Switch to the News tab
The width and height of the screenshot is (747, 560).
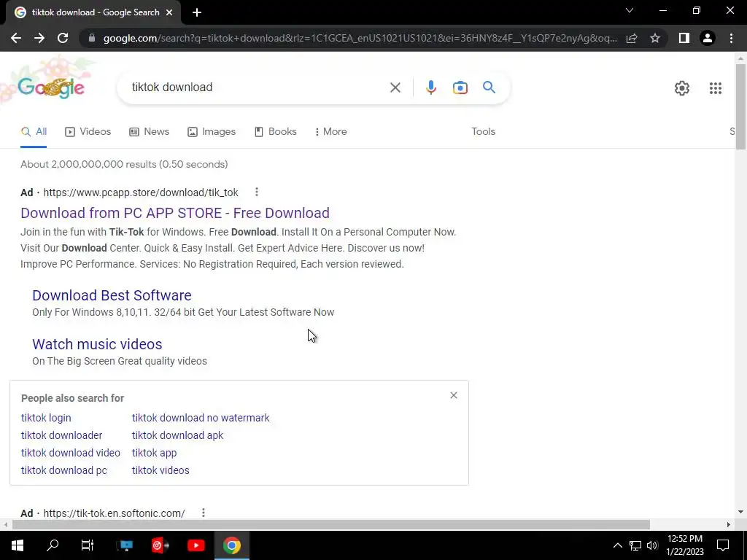[x=149, y=132]
